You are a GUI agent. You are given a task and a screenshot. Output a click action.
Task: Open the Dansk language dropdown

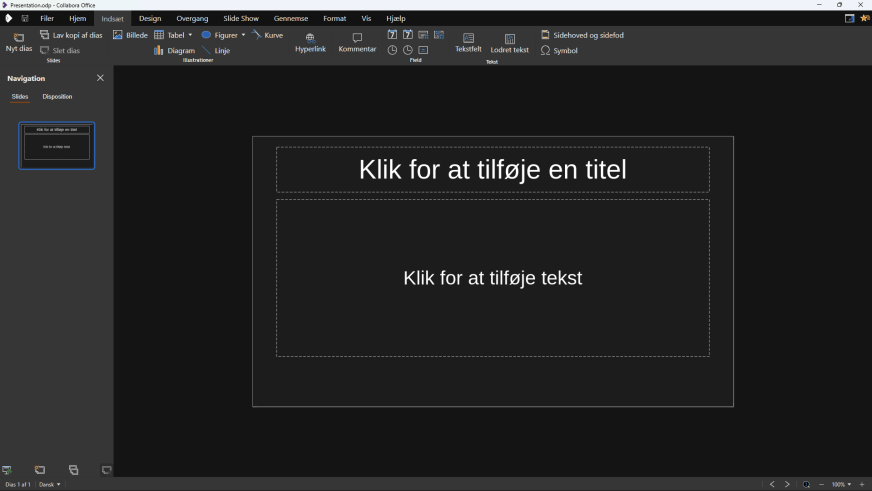point(49,484)
